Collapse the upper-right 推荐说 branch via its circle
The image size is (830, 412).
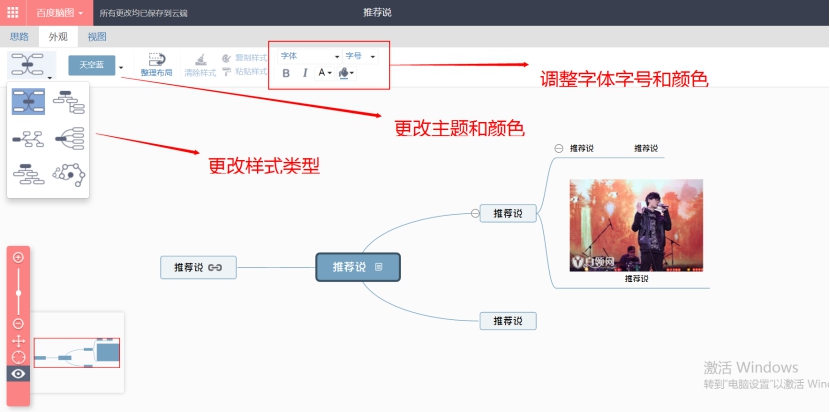[475, 213]
